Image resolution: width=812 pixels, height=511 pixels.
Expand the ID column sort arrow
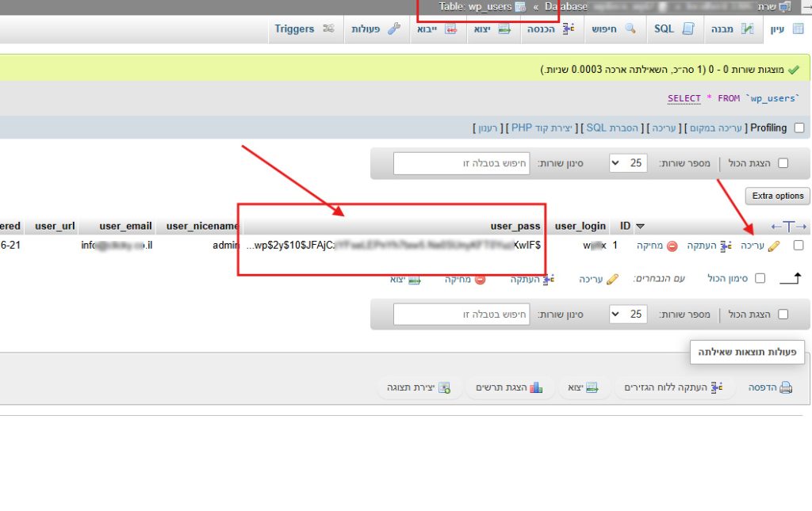click(x=641, y=227)
